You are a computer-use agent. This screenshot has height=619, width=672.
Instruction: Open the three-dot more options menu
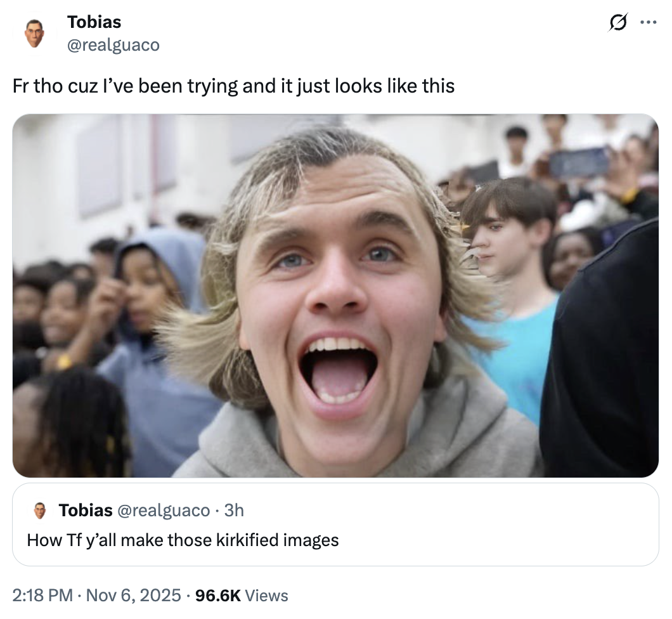tap(648, 23)
